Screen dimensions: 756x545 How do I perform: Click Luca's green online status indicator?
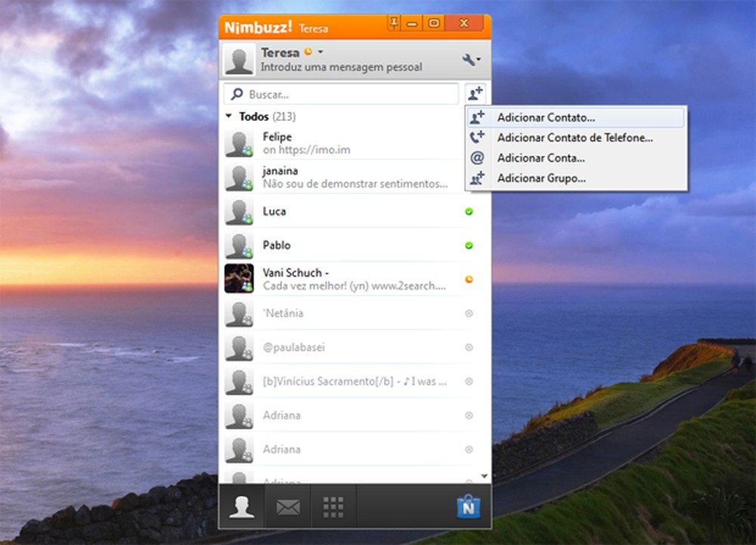pos(469,212)
